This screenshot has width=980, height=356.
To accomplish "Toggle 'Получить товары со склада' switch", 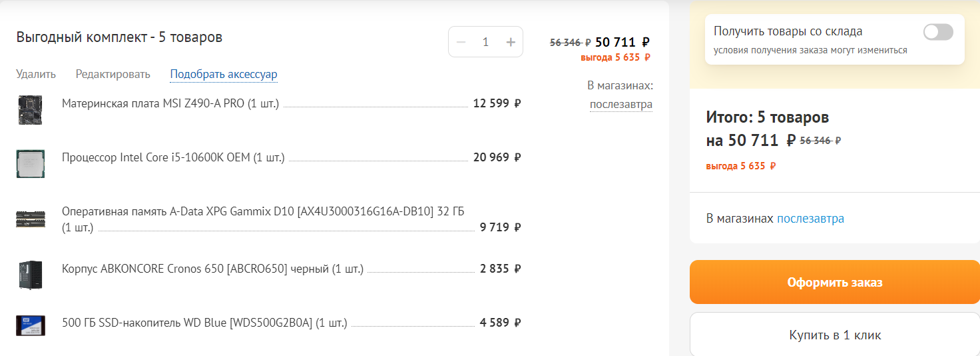I will tap(937, 32).
